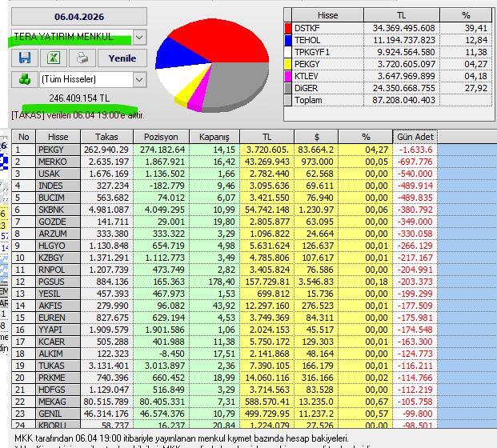Select the EUREN stock cell

pyautogui.click(x=58, y=318)
